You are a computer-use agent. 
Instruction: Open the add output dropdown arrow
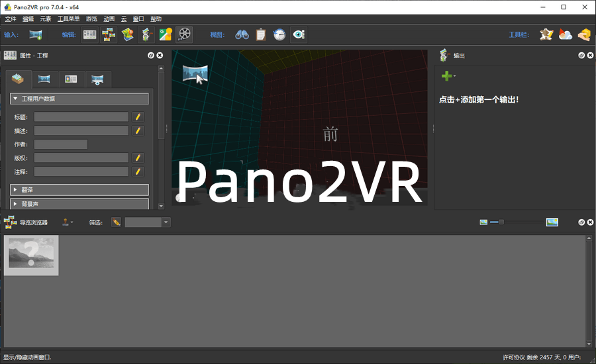(454, 76)
